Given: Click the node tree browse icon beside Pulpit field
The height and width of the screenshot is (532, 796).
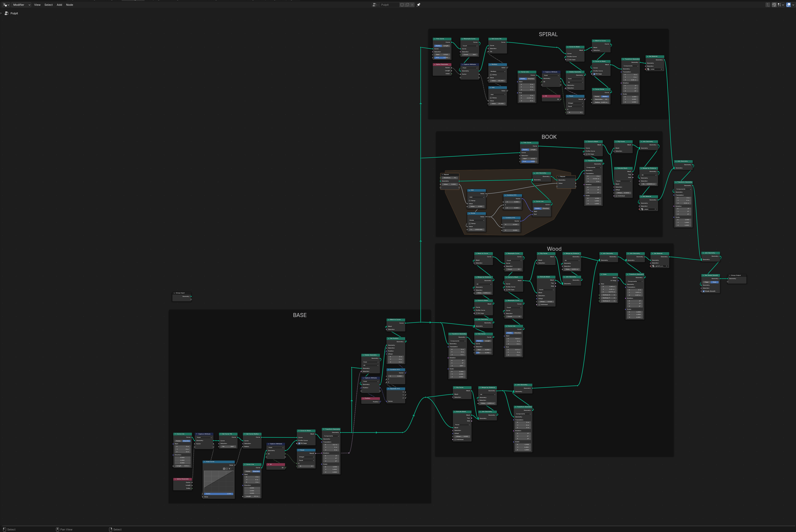Looking at the screenshot, I should [x=375, y=5].
